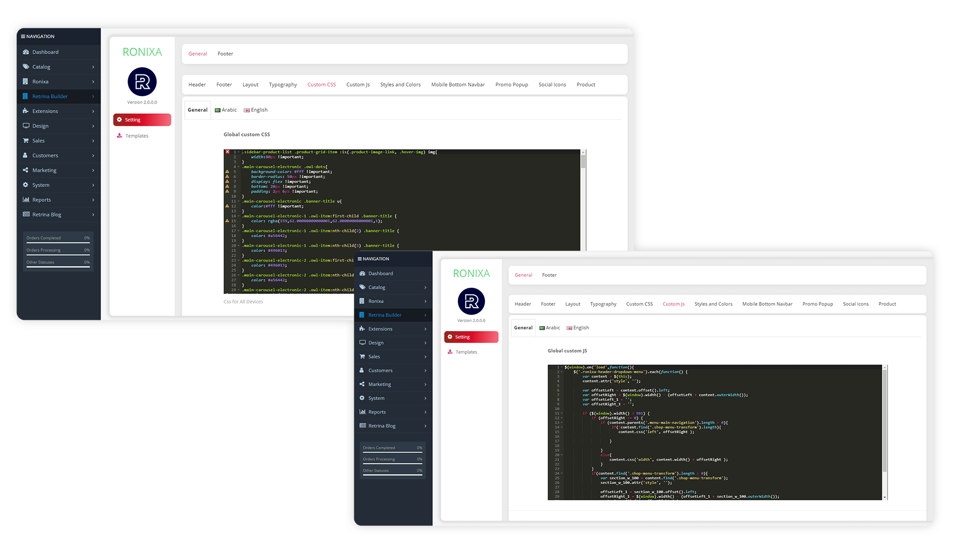Expand the Customers chevron in the Custom CSS window sidebar
This screenshot has height=551, width=980.
pyautogui.click(x=93, y=156)
